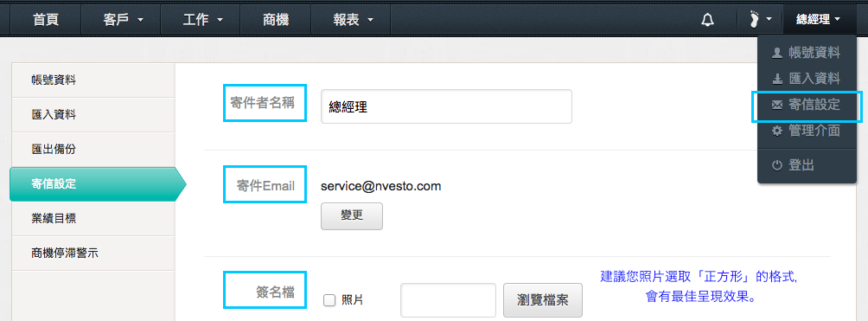The width and height of the screenshot is (868, 321).
Task: Select 業績目標 in the left sidebar
Action: [93, 218]
